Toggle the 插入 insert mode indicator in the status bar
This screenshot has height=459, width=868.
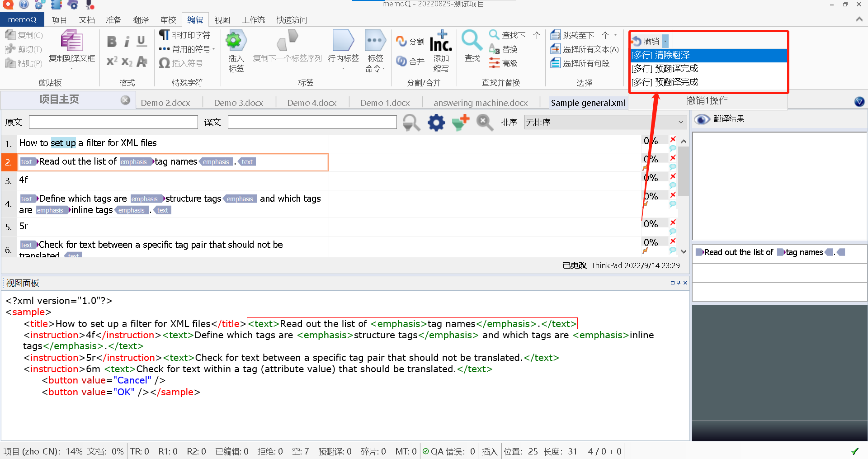click(x=489, y=451)
